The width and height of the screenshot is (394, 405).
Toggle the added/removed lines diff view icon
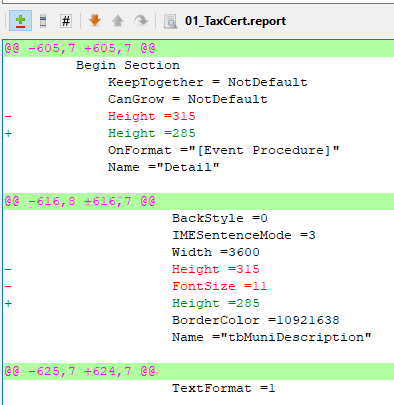[x=20, y=21]
